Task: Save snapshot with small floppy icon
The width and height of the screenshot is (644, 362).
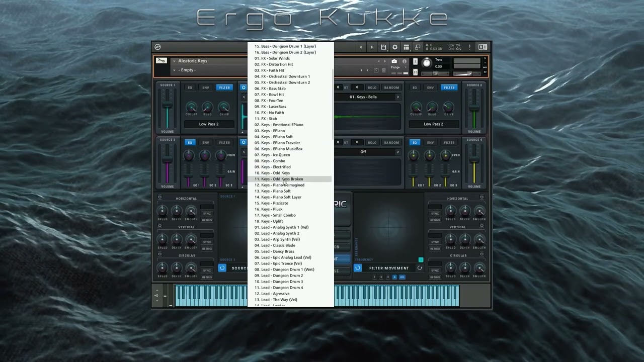Action: pos(376,70)
